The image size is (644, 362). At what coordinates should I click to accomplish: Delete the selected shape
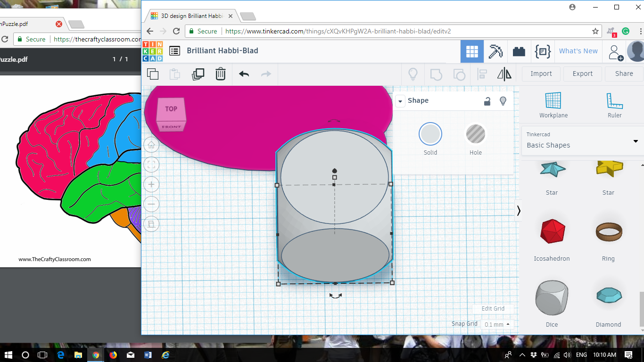[221, 74]
